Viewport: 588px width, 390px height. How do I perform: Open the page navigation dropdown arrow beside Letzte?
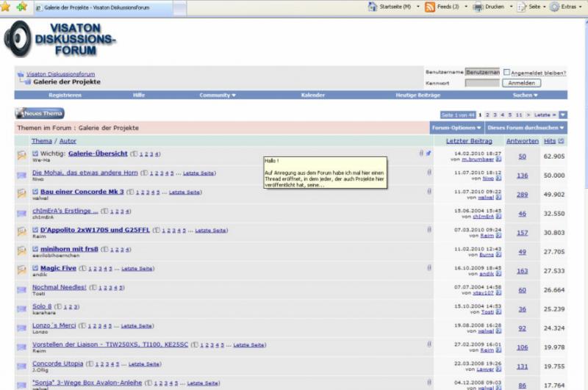[563, 115]
